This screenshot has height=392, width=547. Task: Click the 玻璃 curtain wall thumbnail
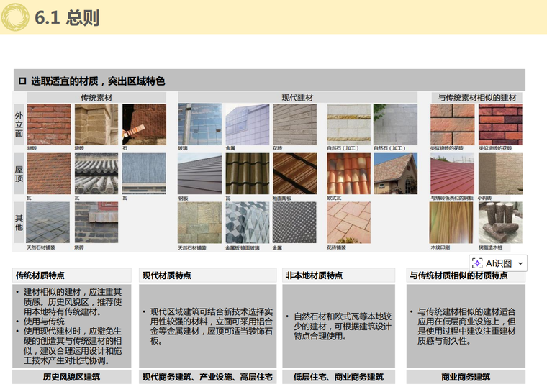pos(199,124)
